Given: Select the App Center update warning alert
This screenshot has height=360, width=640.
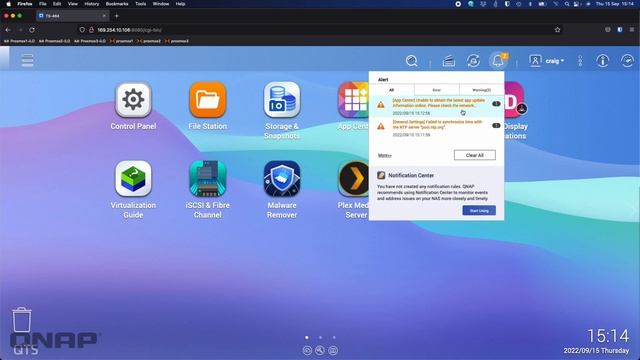Looking at the screenshot, I should (x=436, y=106).
